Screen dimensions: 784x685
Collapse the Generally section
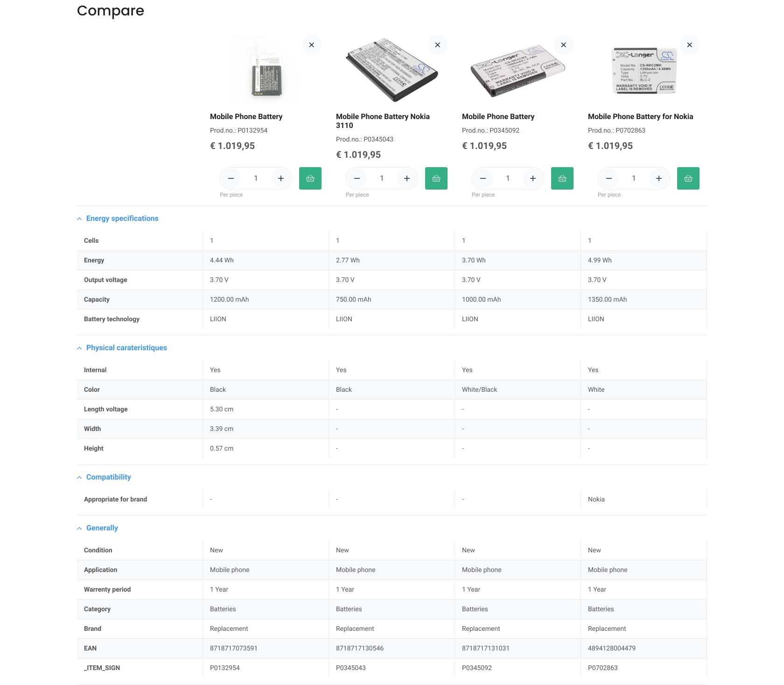[102, 528]
